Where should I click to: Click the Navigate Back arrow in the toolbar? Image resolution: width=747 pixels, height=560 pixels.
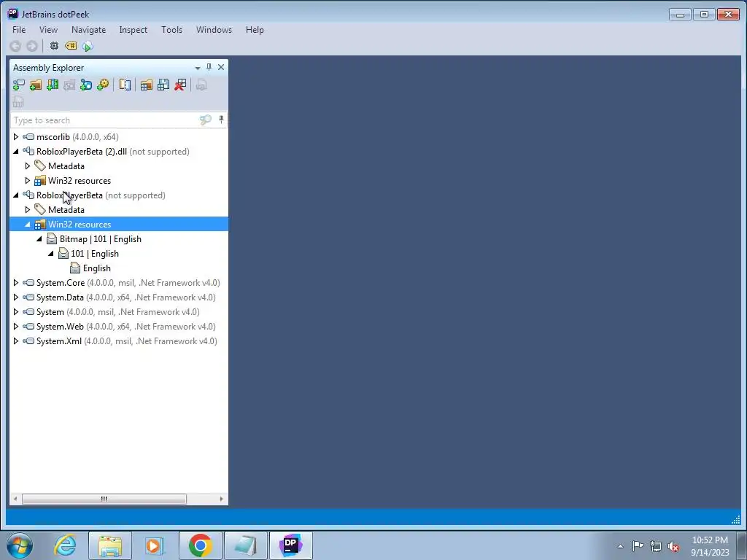[x=15, y=46]
